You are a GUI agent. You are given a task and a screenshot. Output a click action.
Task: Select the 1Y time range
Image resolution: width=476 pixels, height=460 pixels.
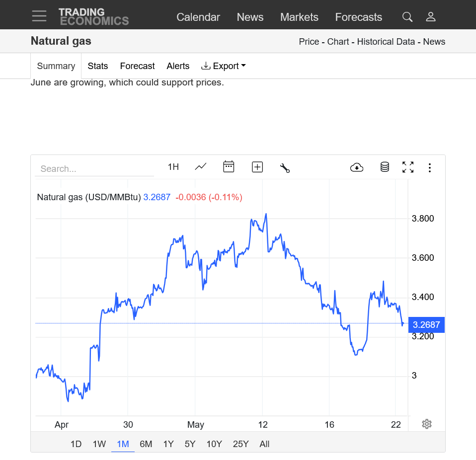[168, 444]
